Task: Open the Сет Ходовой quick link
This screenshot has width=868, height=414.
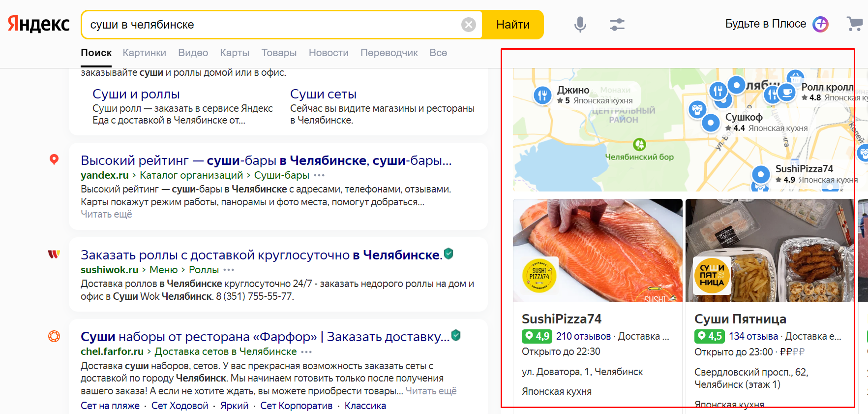Action: point(180,406)
